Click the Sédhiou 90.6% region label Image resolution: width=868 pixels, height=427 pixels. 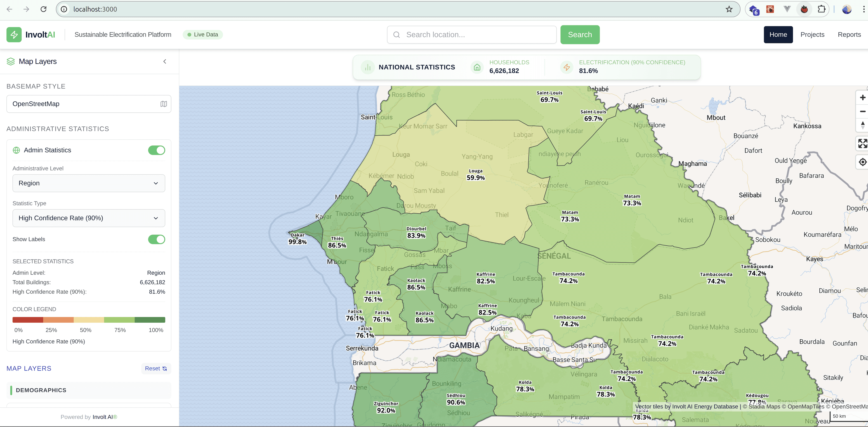coord(455,399)
